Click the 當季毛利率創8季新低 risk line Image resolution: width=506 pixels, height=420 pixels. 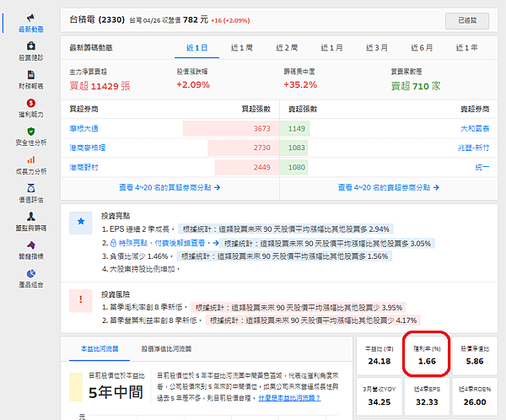(145, 308)
